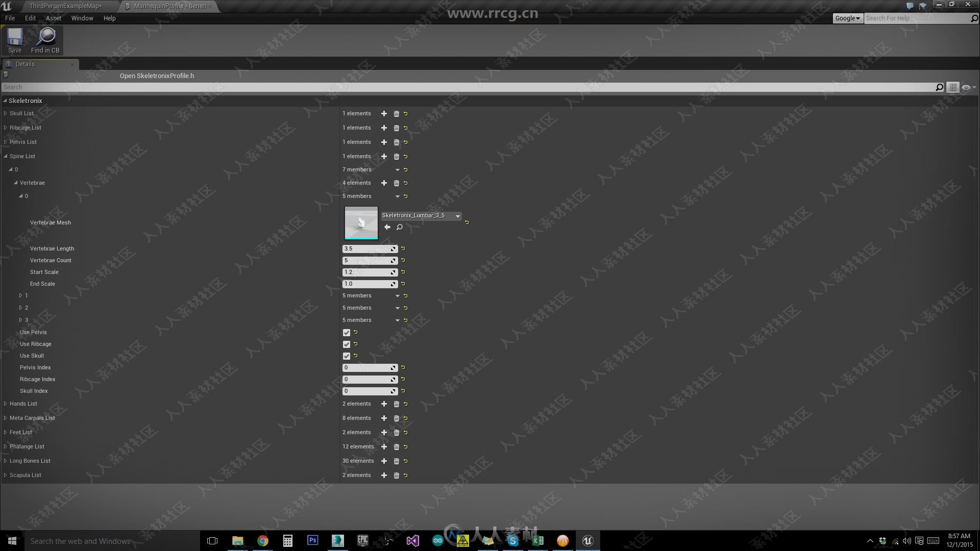Add element to Ribcage List

pyautogui.click(x=384, y=128)
